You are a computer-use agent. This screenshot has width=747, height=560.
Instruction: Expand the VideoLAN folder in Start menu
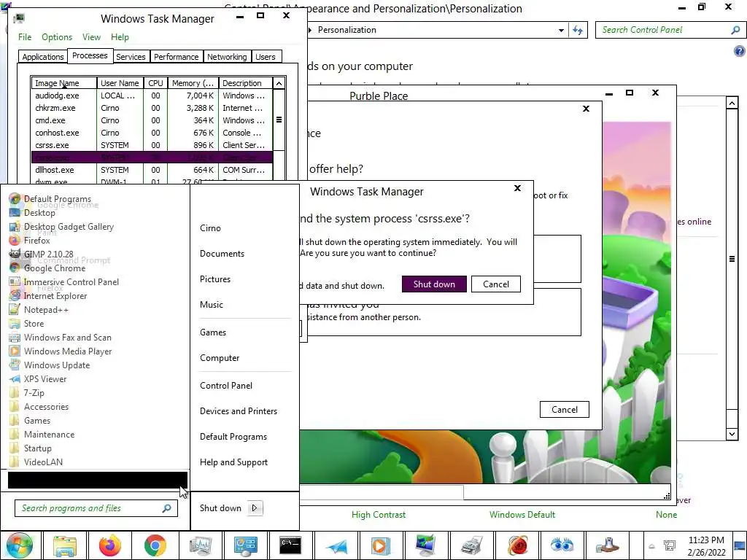(x=36, y=462)
